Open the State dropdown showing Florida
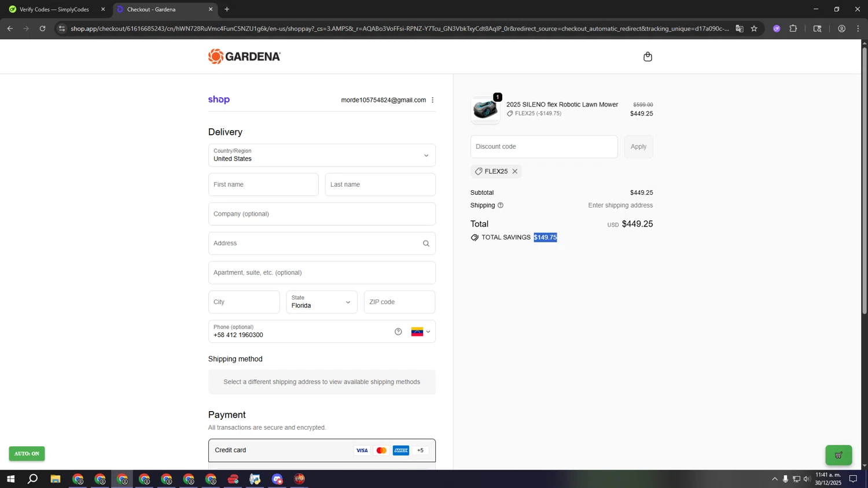This screenshot has width=868, height=488. [322, 302]
